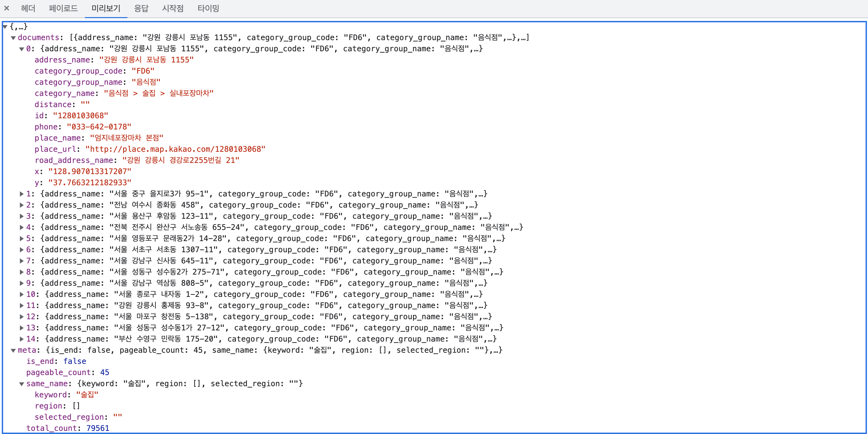
Task: Open the 시작점 tab
Action: click(172, 8)
